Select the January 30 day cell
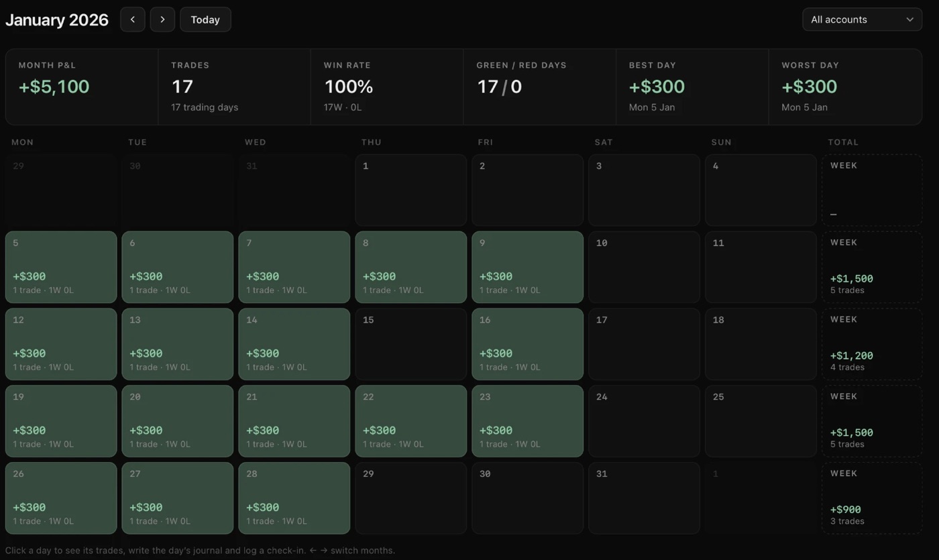 pos(528,498)
